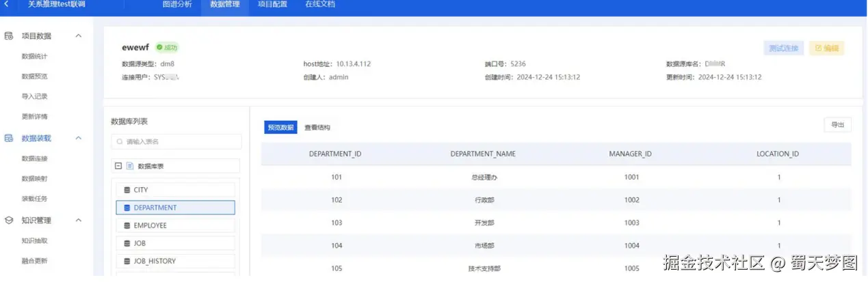This screenshot has width=868, height=282.
Task: Click the cell with department ID 102
Action: point(336,200)
